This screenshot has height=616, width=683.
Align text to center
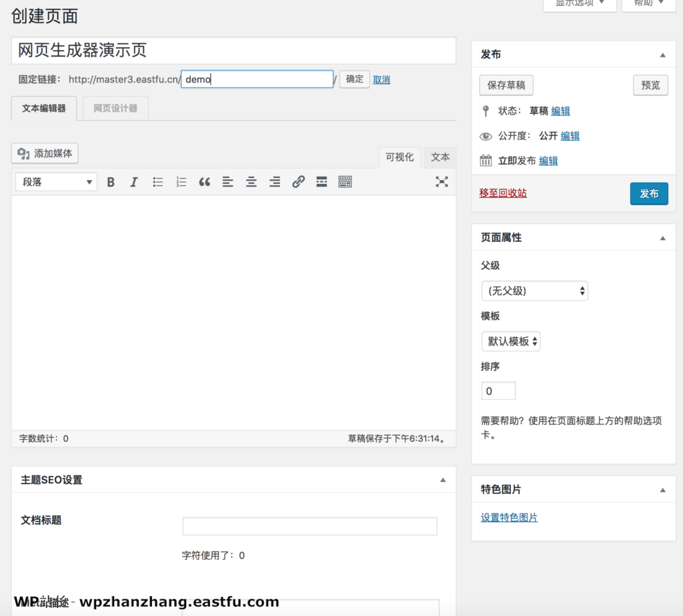pyautogui.click(x=251, y=181)
